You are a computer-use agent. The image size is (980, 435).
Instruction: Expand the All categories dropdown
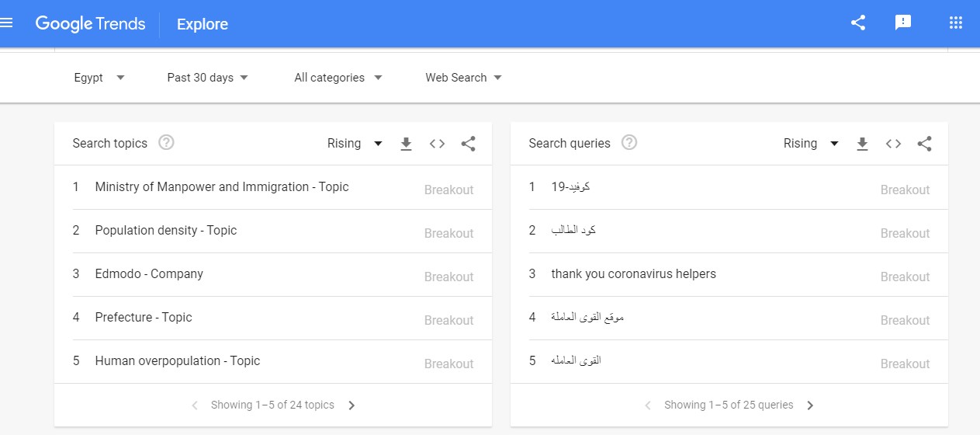coord(338,78)
